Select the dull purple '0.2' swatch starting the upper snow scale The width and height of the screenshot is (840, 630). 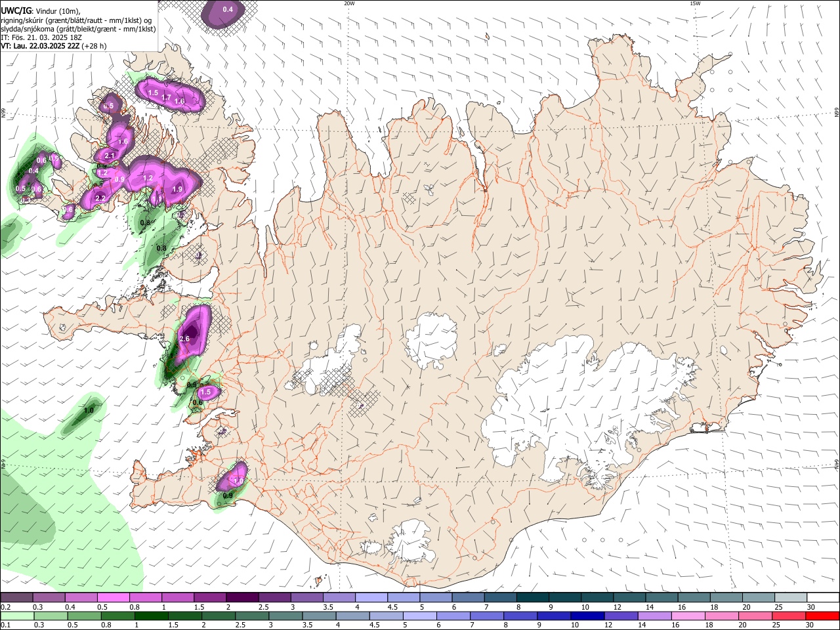16,598
